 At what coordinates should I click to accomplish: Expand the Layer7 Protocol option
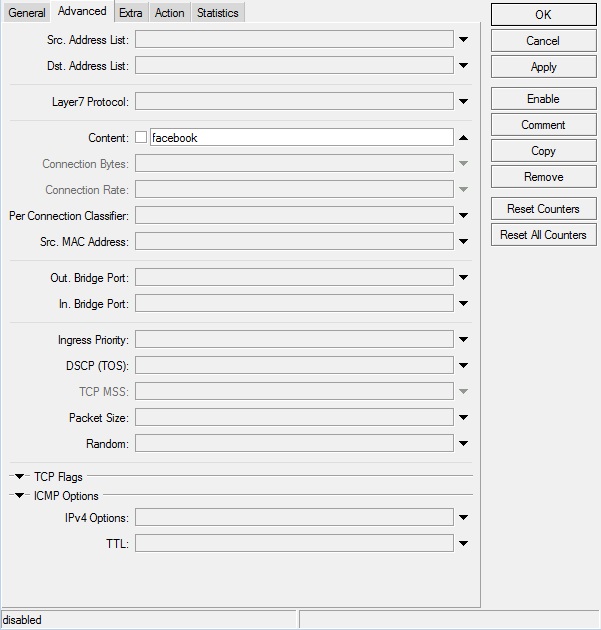(x=464, y=102)
